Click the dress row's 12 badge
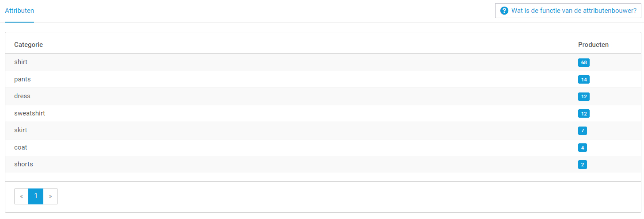This screenshot has width=644, height=219. pos(583,97)
